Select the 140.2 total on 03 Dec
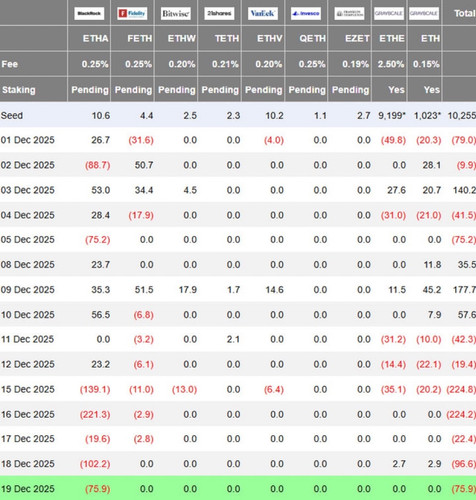Viewport: 476px width, 500px height. (x=464, y=190)
